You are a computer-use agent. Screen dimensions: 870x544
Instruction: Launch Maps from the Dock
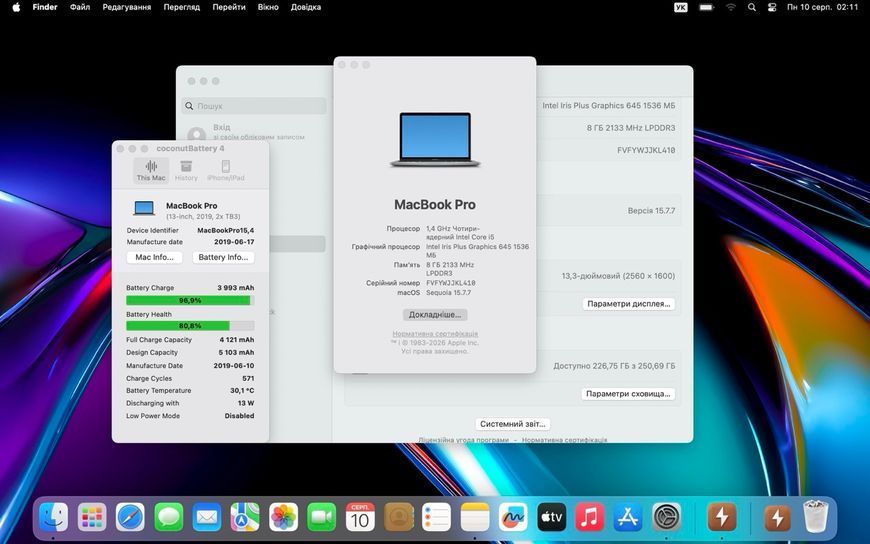coord(245,517)
